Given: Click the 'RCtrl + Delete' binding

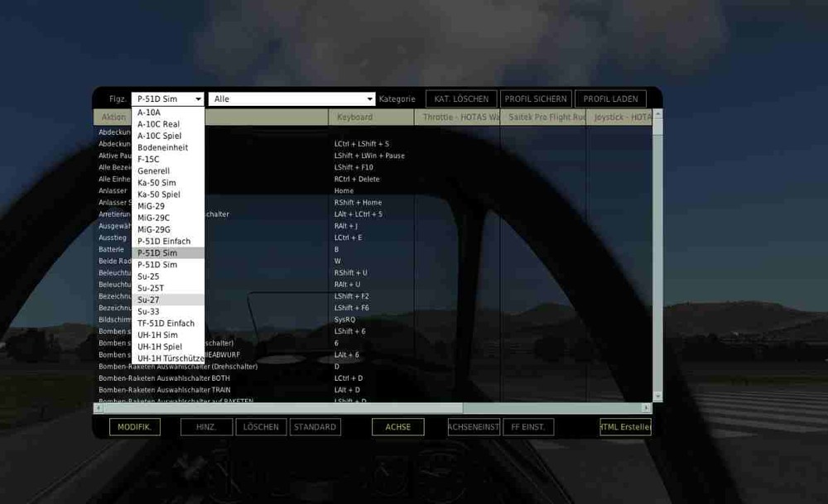Looking at the screenshot, I should (356, 179).
